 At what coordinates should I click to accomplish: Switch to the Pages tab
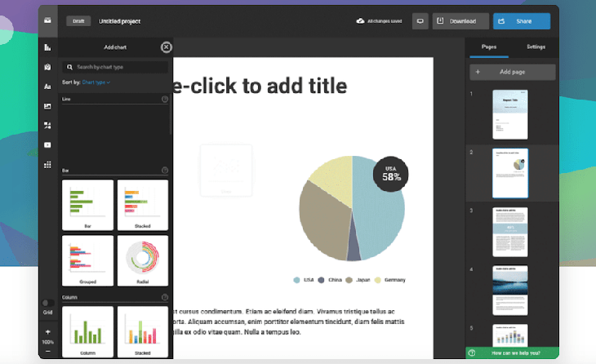point(489,47)
